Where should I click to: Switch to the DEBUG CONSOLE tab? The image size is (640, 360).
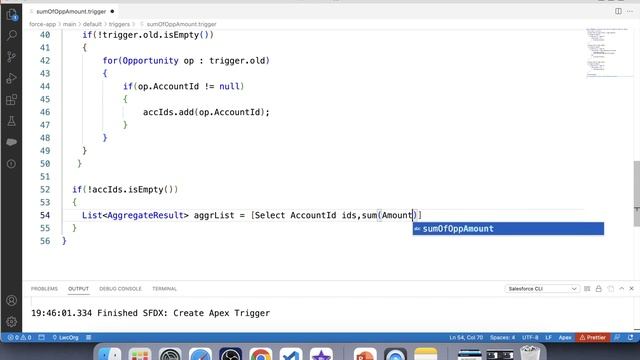[x=120, y=289]
